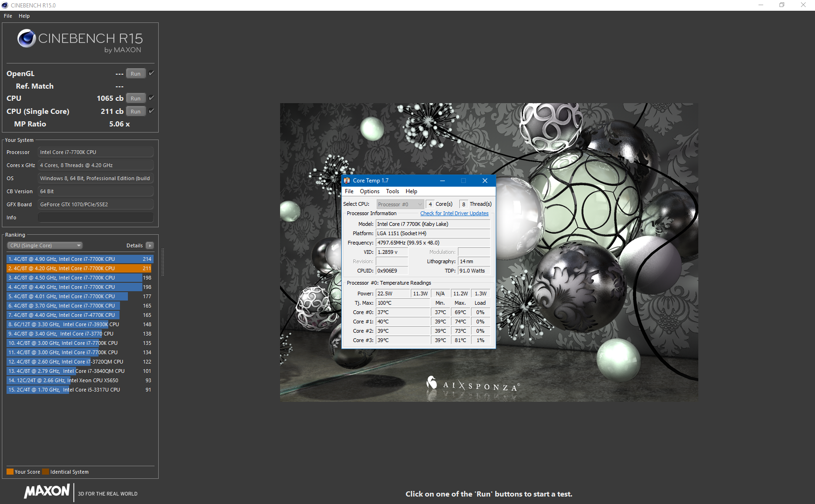Toggle the OpenGL test checkbox
The image size is (815, 504).
[151, 73]
